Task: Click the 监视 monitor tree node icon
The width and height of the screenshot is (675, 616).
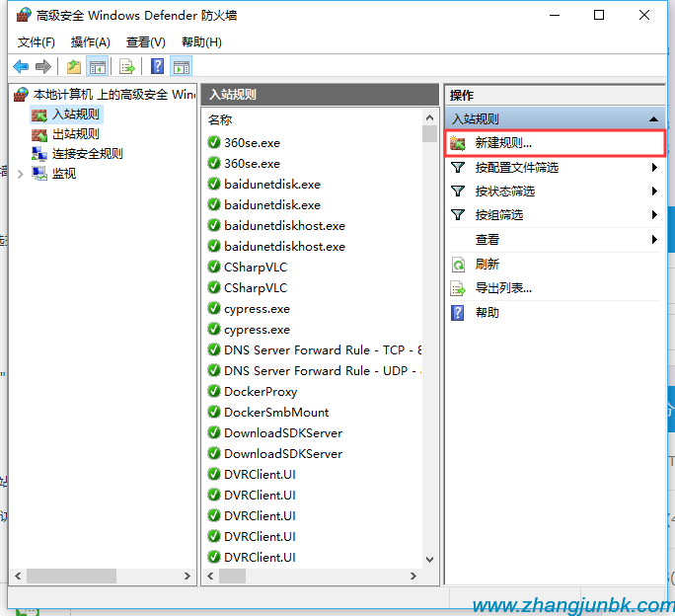Action: click(x=39, y=174)
